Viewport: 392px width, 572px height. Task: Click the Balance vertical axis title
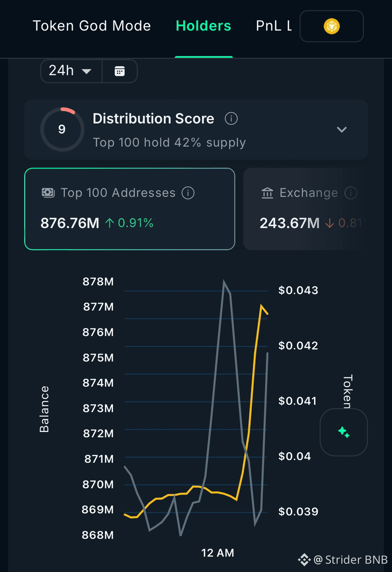coord(44,409)
